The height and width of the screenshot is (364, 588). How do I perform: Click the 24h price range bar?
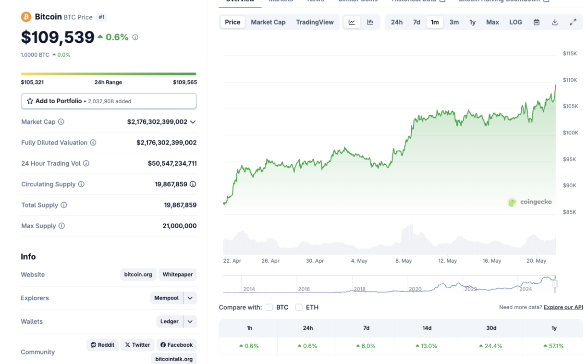point(109,74)
